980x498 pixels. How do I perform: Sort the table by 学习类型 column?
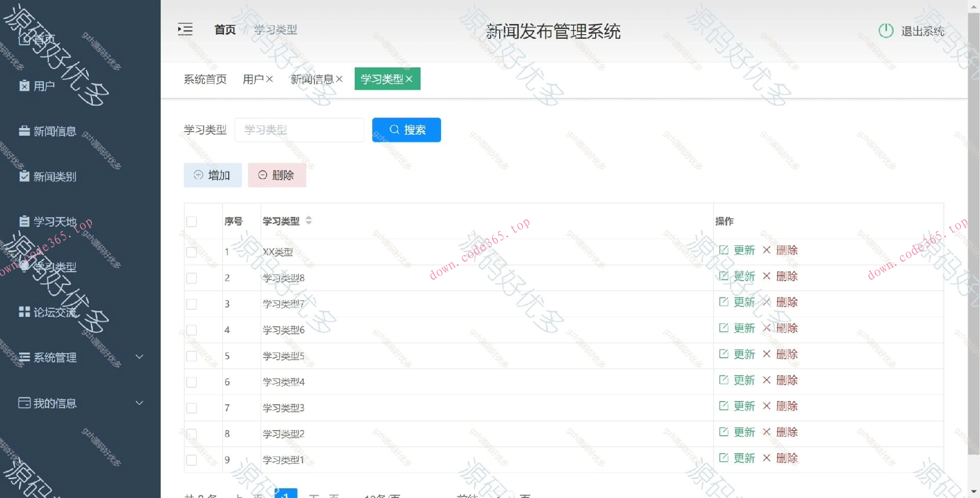coord(308,221)
